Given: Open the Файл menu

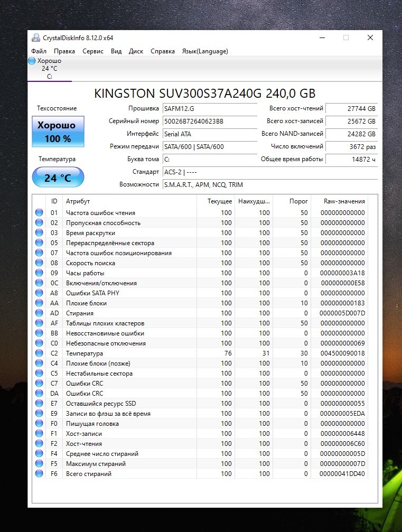Looking at the screenshot, I should pos(39,51).
